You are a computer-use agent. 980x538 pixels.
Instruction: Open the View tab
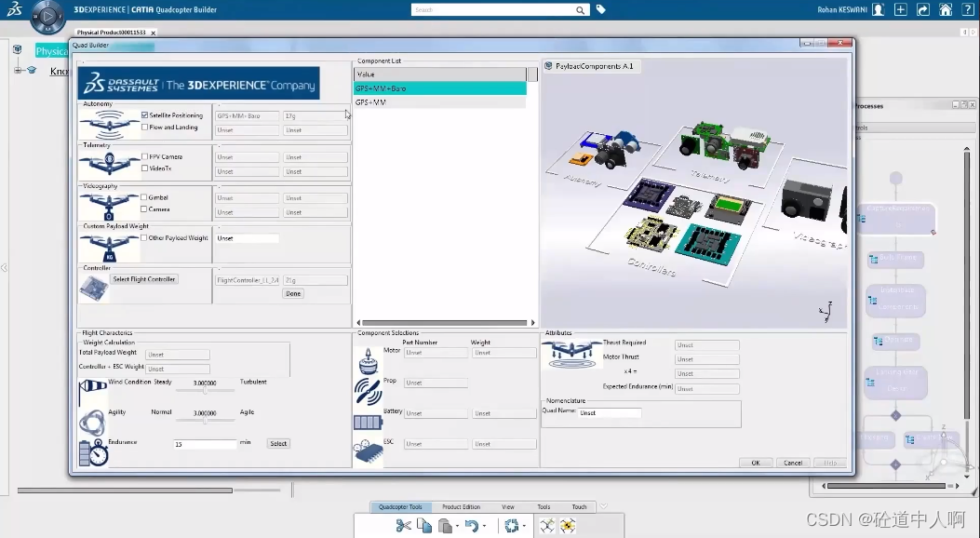tap(508, 506)
